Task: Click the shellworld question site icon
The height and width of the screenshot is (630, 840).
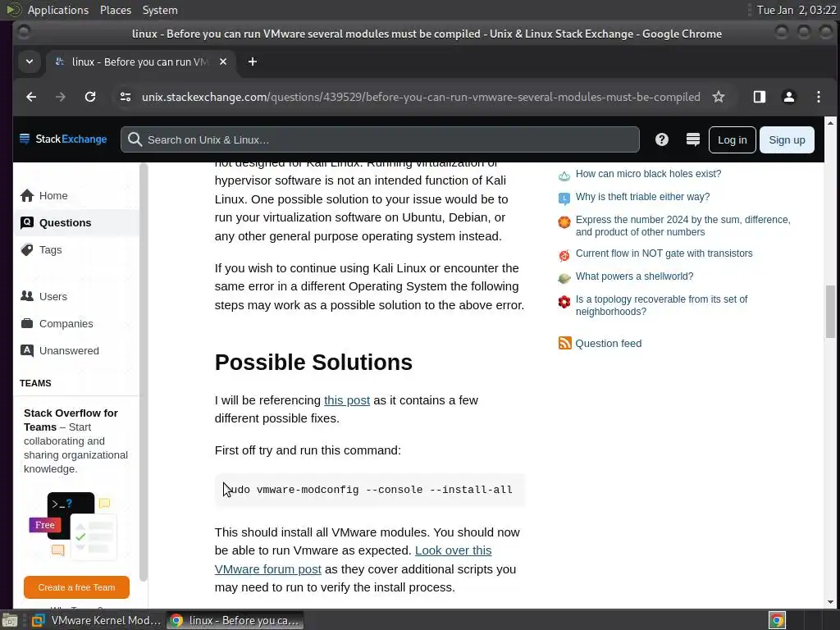Action: 564,278
